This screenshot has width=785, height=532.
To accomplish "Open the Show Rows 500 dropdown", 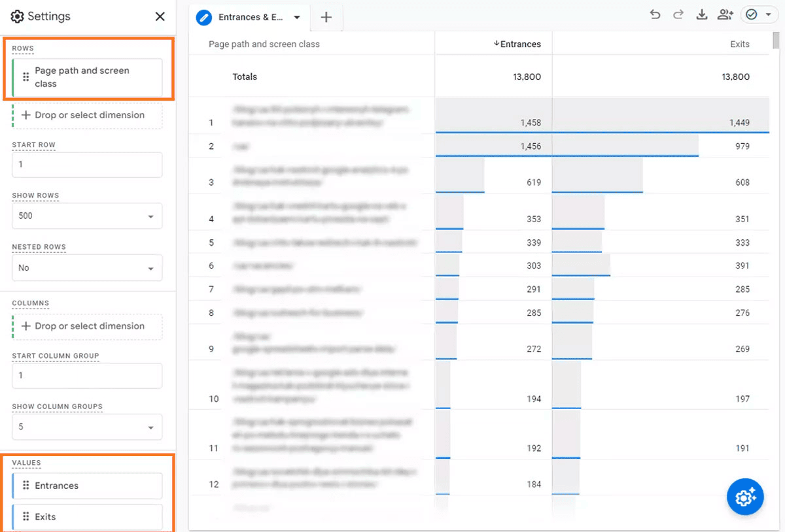I will (87, 216).
